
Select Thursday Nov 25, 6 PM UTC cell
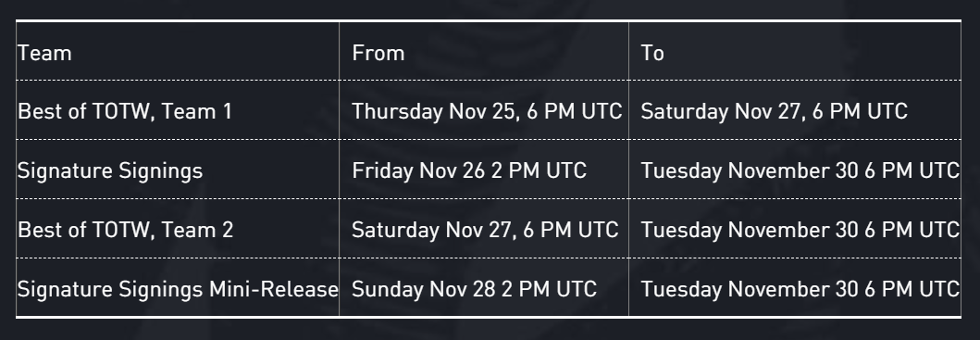(x=484, y=110)
